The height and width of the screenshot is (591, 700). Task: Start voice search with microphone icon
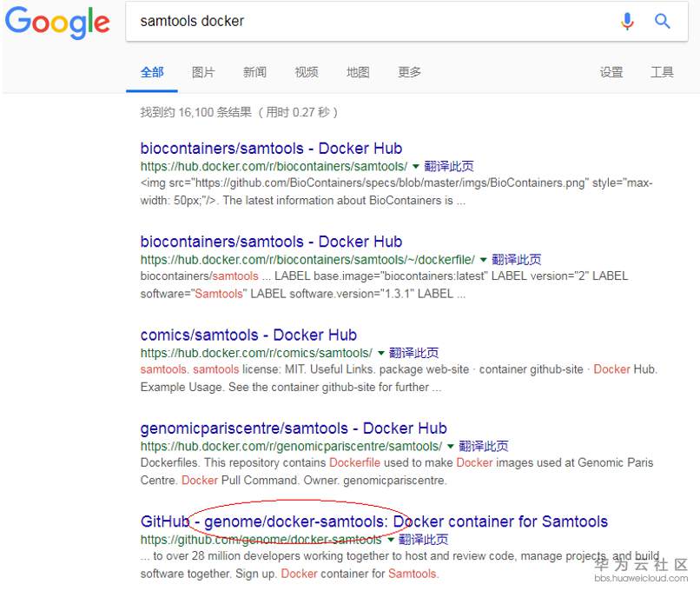[627, 21]
